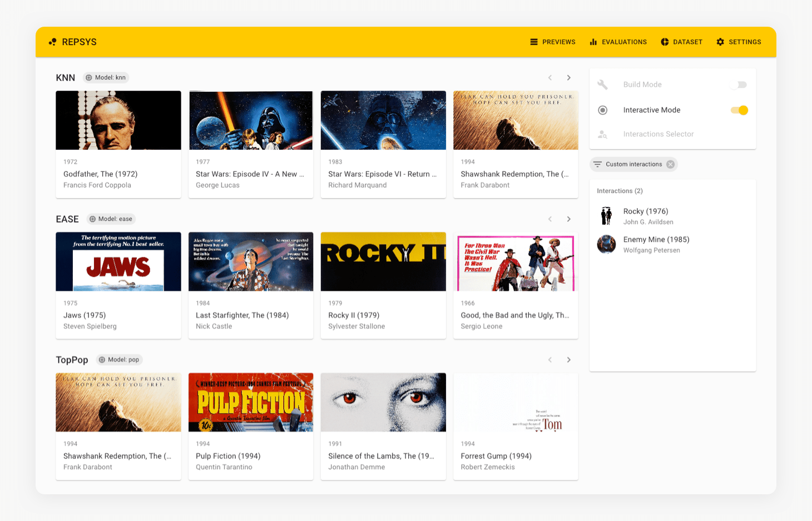The height and width of the screenshot is (521, 812).
Task: Open the Settings menu item
Action: point(739,42)
